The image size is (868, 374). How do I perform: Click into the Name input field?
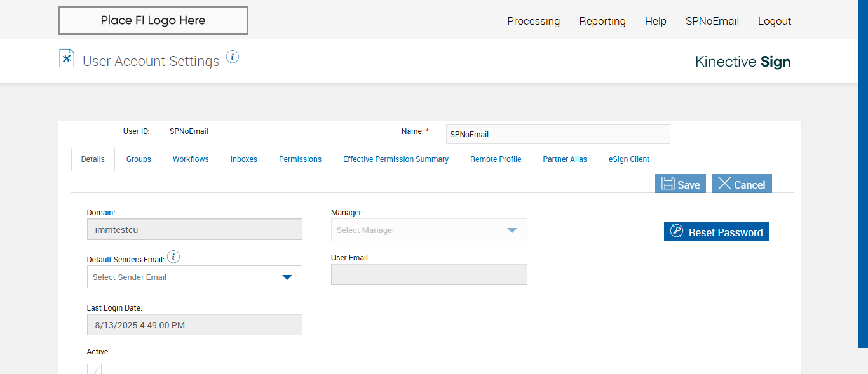[557, 134]
